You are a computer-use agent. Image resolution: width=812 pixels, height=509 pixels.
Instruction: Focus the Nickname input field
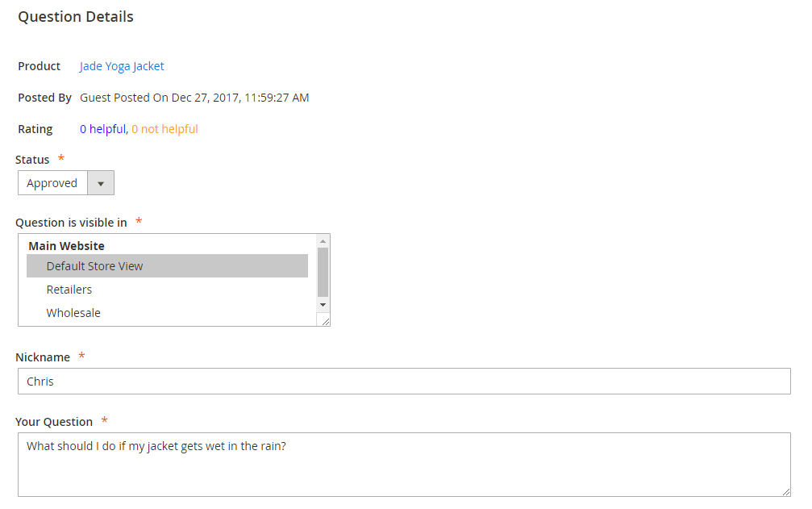tap(403, 382)
